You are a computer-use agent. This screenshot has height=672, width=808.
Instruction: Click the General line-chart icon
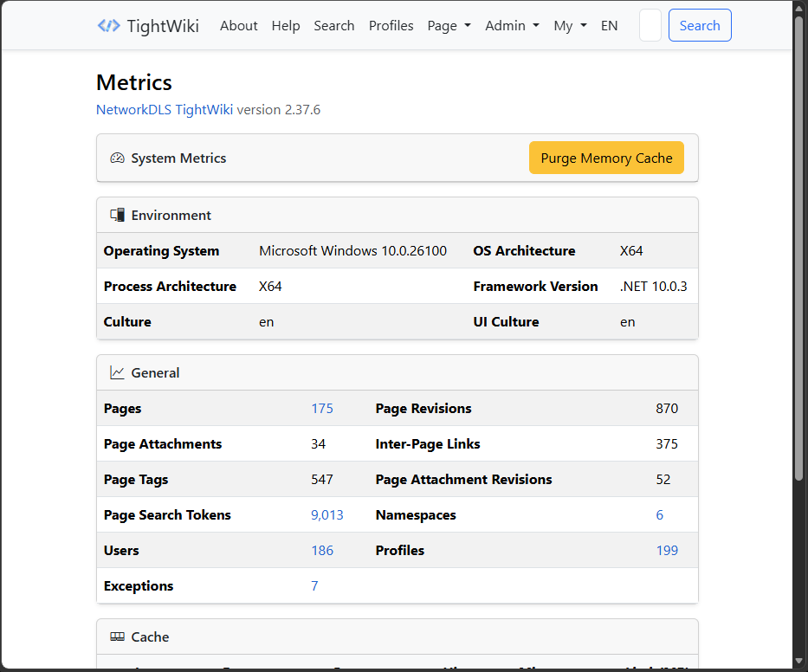(118, 372)
